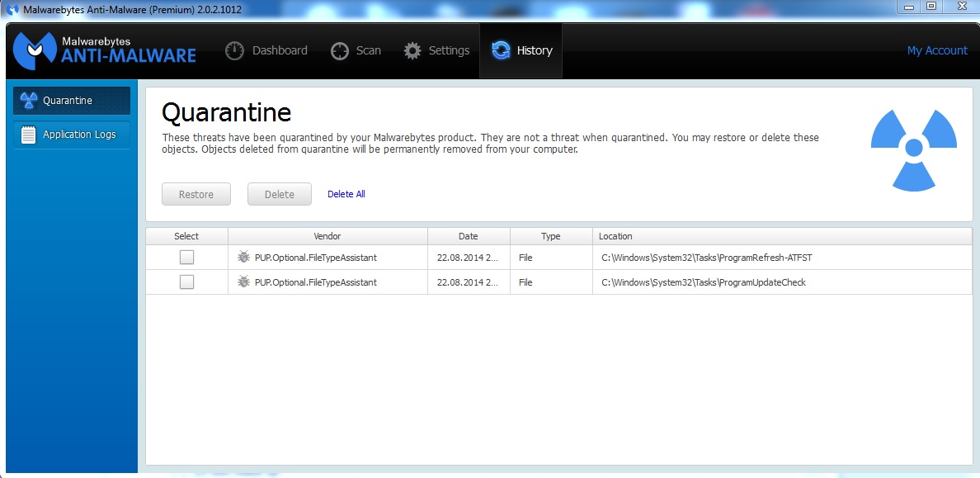Screen dimensions: 980x478
Task: Click the Settings gear icon
Action: click(412, 50)
